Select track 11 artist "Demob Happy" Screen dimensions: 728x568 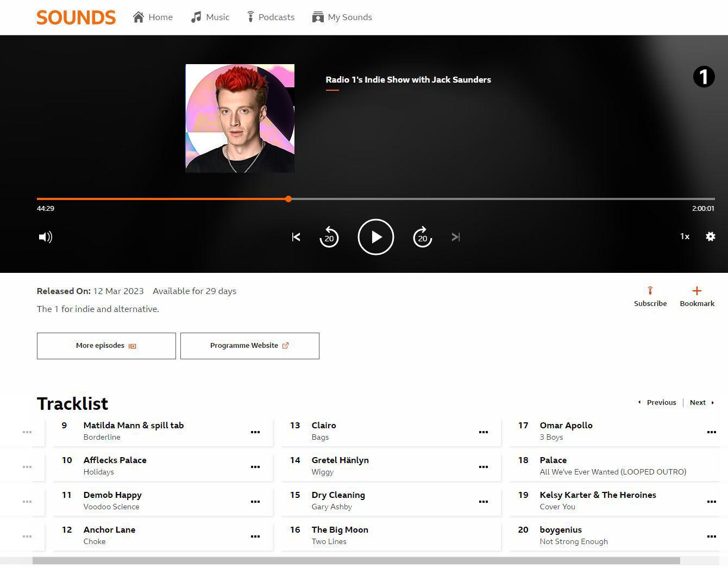click(x=112, y=495)
